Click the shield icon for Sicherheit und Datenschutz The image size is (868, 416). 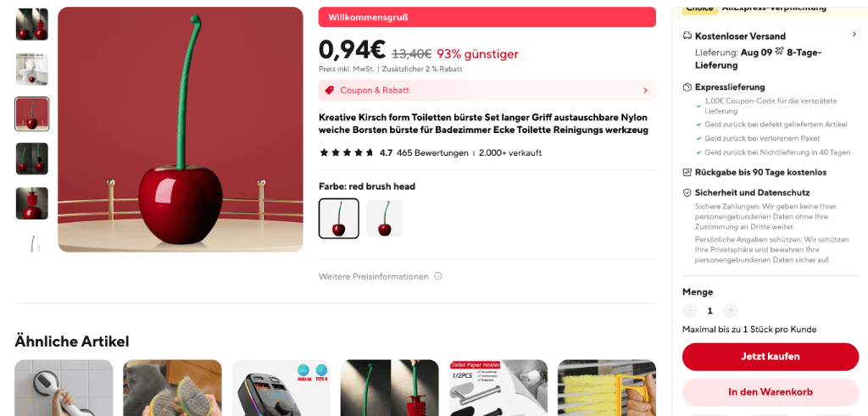pyautogui.click(x=687, y=192)
